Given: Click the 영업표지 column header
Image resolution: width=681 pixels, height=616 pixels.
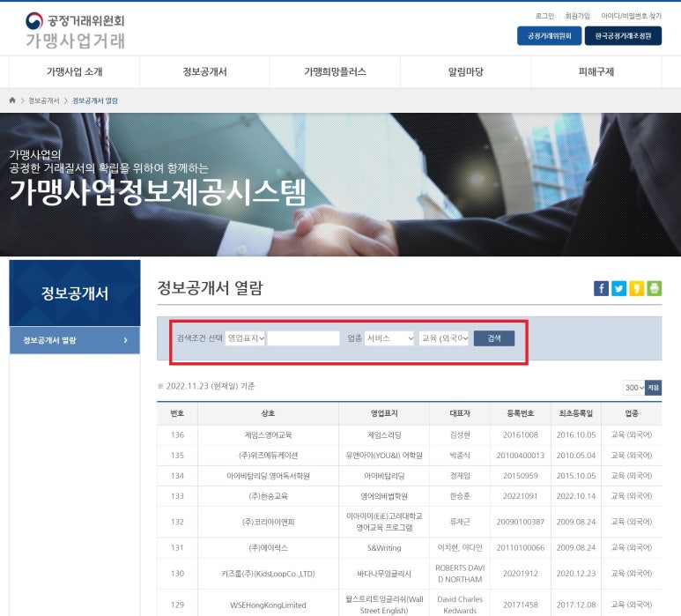Looking at the screenshot, I should click(x=384, y=413).
